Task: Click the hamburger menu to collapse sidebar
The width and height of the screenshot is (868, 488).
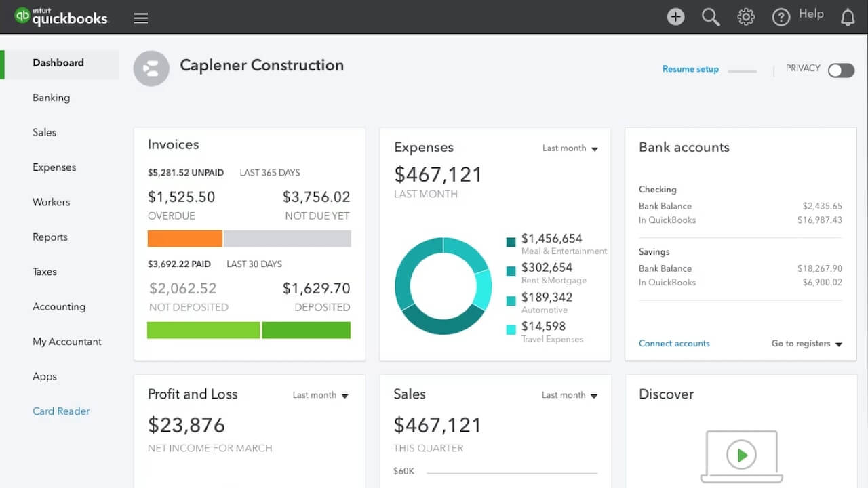Action: click(x=140, y=18)
